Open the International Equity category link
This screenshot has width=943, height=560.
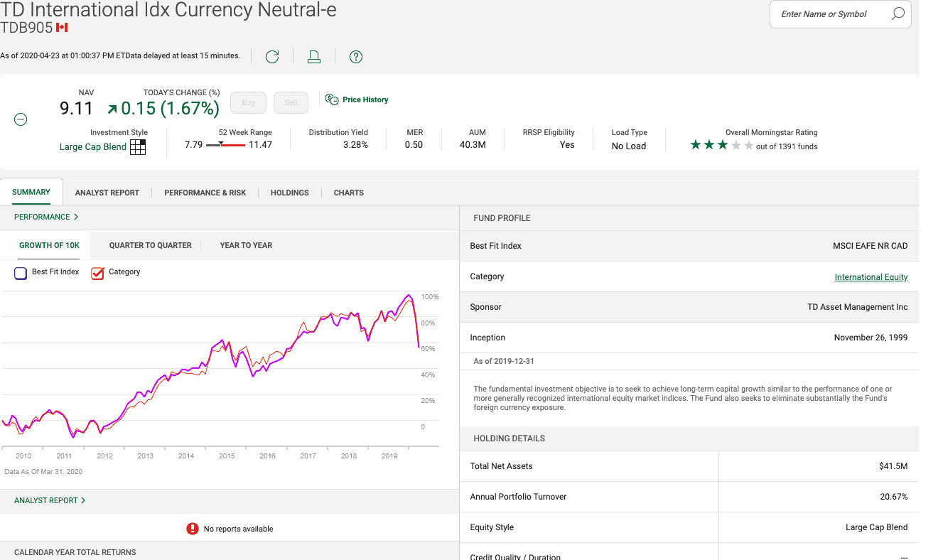coord(871,277)
